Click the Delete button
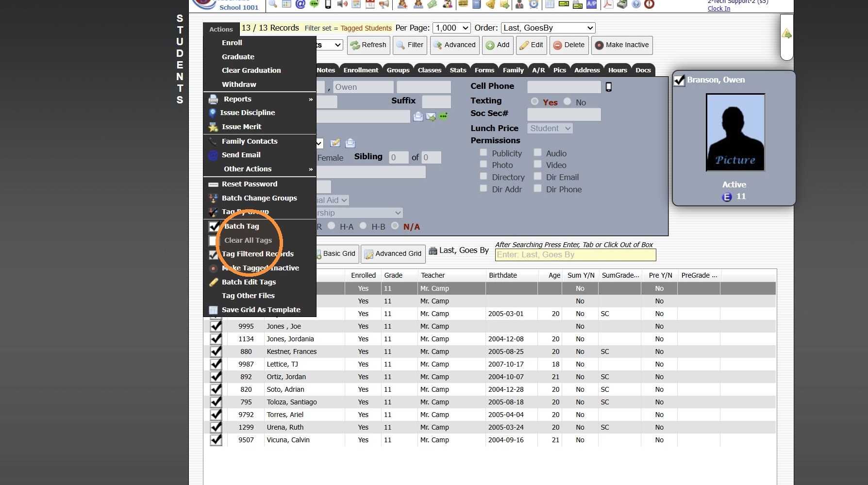 point(569,45)
